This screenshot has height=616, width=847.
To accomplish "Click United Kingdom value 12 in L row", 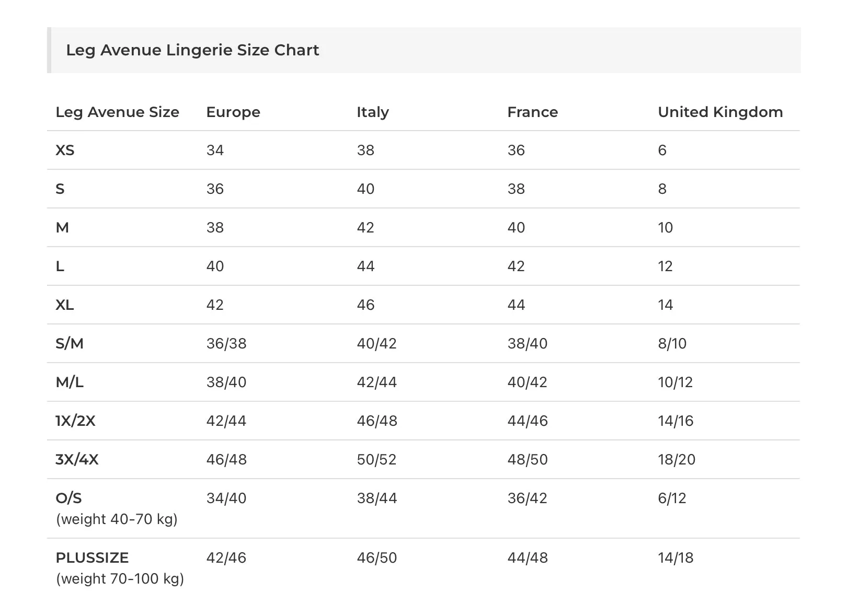I will point(666,266).
